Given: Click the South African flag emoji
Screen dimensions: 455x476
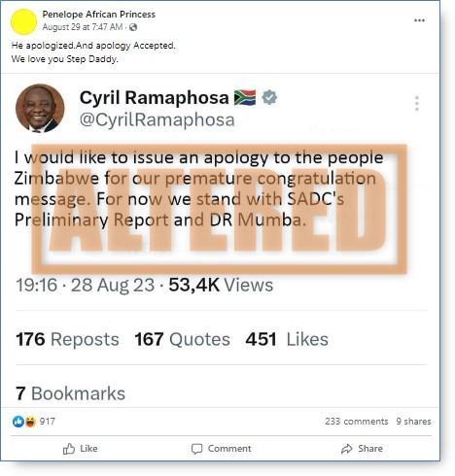Looking at the screenshot, I should [x=245, y=97].
